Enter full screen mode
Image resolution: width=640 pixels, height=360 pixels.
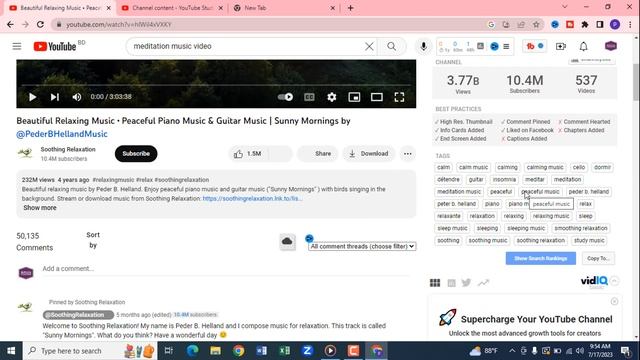[399, 97]
